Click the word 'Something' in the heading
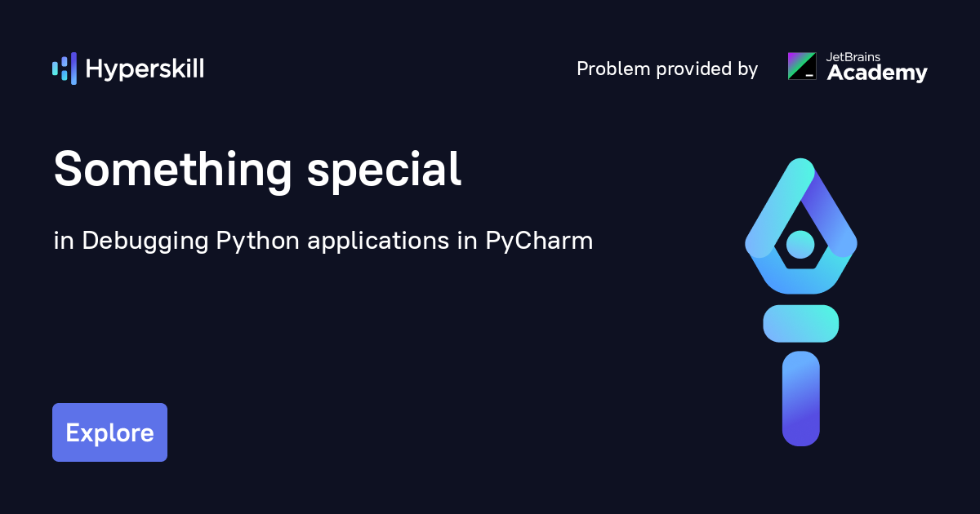Screen dimensions: 980x514 point(172,170)
